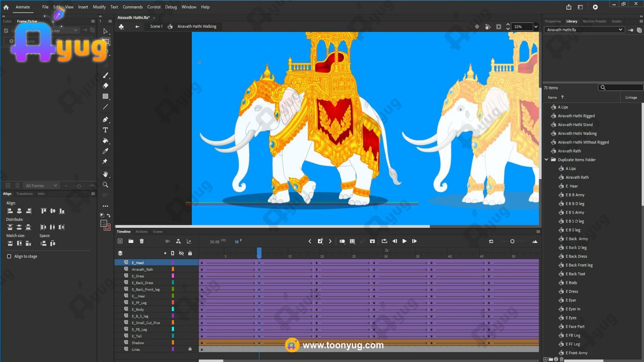
Task: Switch to the Properties tab
Action: coord(553,21)
